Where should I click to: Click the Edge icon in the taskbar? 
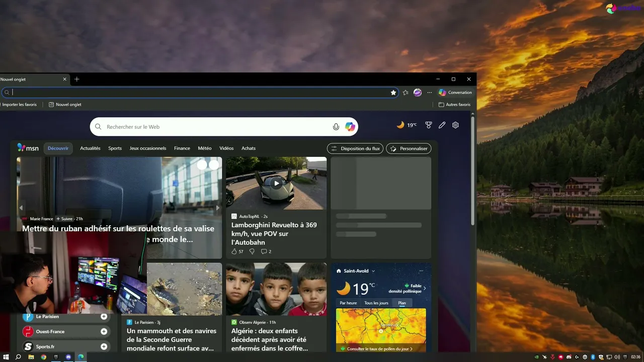(80, 357)
